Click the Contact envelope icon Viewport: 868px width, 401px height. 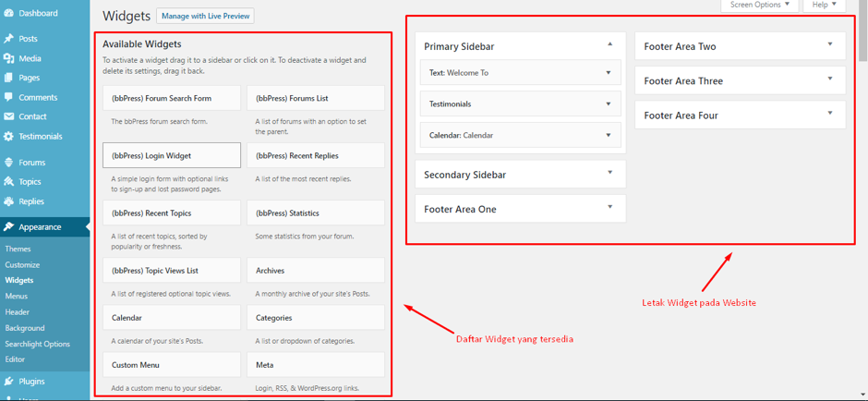(8, 116)
